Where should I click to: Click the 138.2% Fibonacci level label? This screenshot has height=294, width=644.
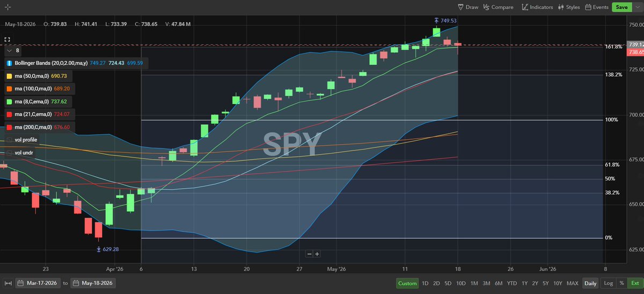(x=613, y=75)
